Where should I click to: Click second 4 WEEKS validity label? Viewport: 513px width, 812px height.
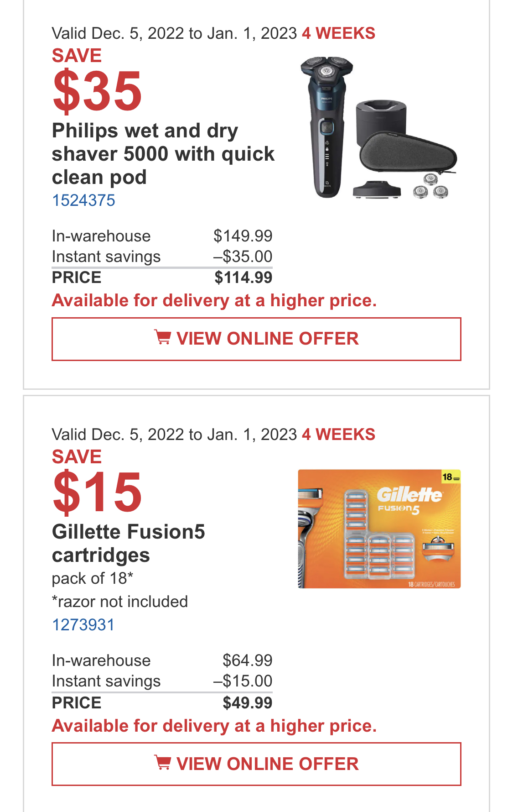338,435
